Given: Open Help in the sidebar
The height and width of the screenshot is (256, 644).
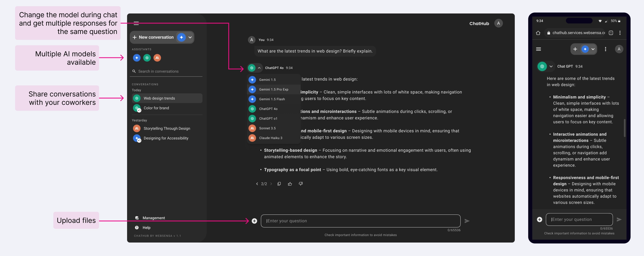Looking at the screenshot, I should pos(143,228).
